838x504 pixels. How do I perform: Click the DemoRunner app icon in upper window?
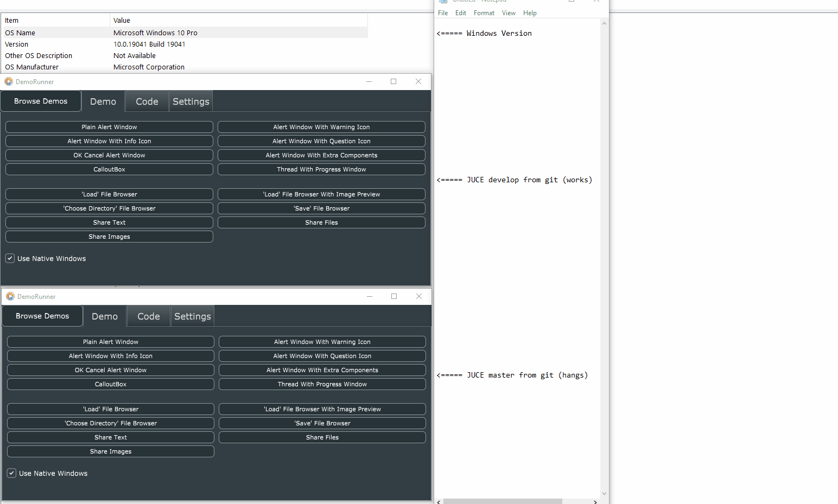tap(9, 81)
